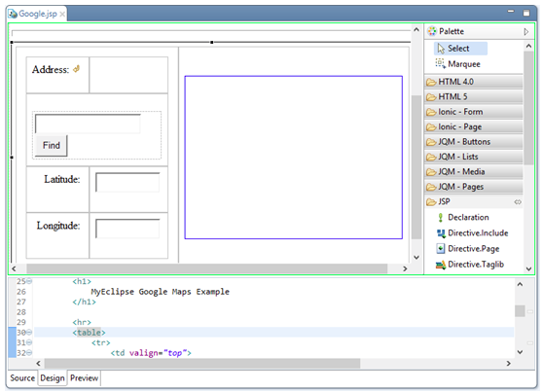Click design view scroll left arrow

click(14, 268)
